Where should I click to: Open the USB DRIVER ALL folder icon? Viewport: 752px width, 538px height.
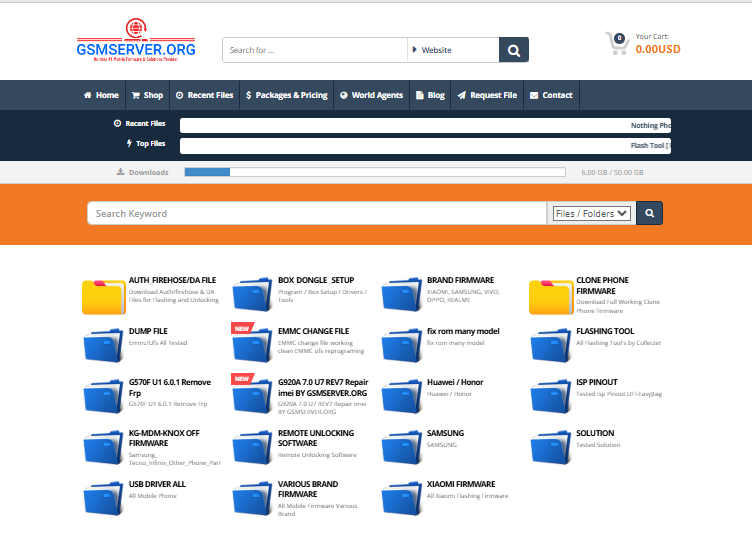tap(103, 499)
